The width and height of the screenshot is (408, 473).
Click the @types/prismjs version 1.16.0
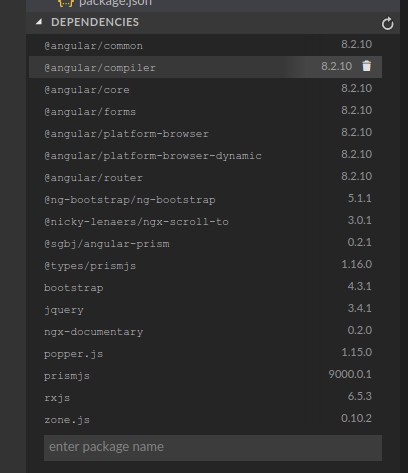356,264
